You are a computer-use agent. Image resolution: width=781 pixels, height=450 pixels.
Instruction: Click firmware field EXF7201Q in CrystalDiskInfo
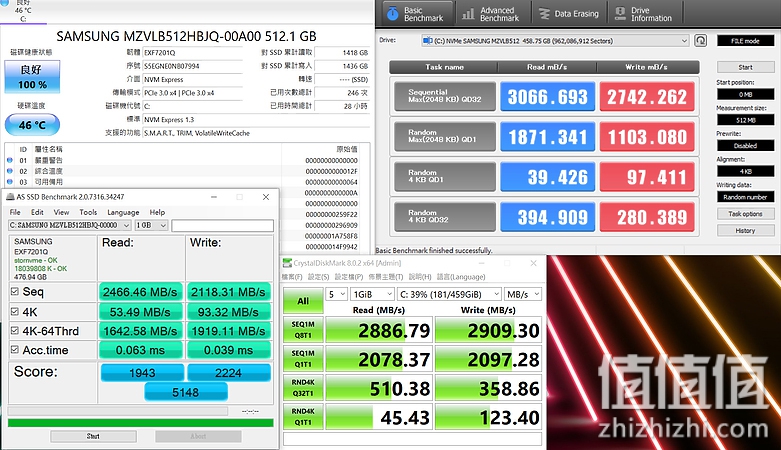192,52
